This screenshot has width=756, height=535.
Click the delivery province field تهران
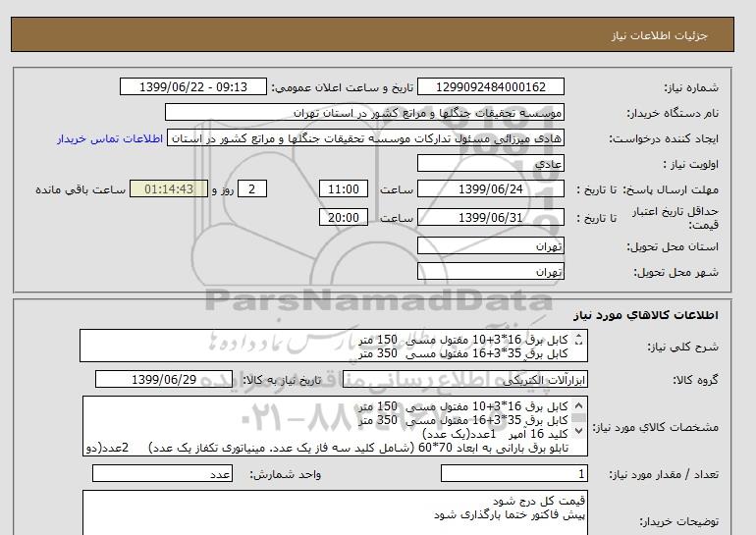click(490, 245)
